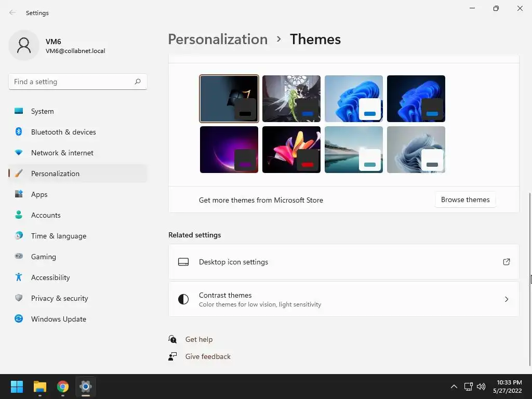Click the search magnifier icon
This screenshot has height=399, width=532.
(x=137, y=82)
